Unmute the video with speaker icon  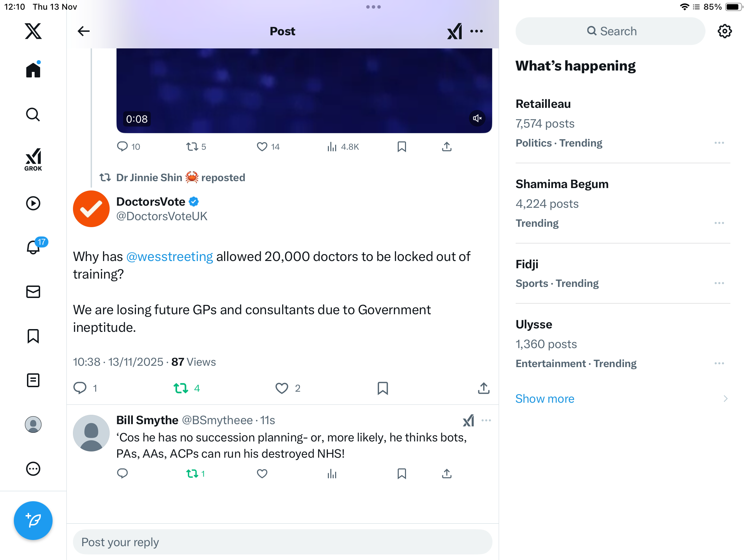point(477,119)
